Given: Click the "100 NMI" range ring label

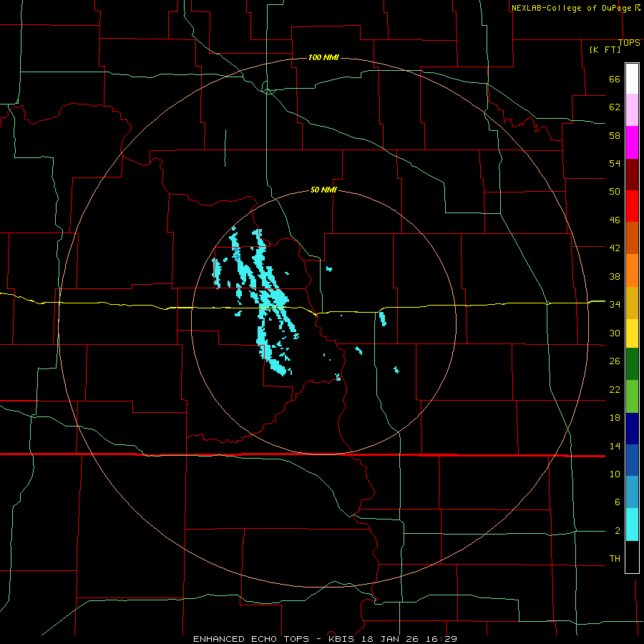Looking at the screenshot, I should coord(323,57).
